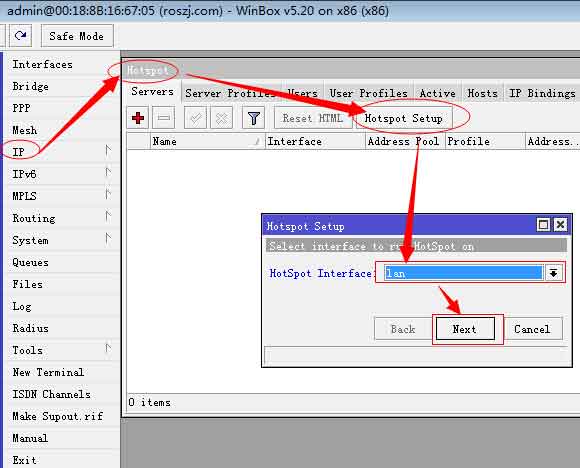Click the Hotspot Setup button
The image size is (580, 468).
[404, 118]
